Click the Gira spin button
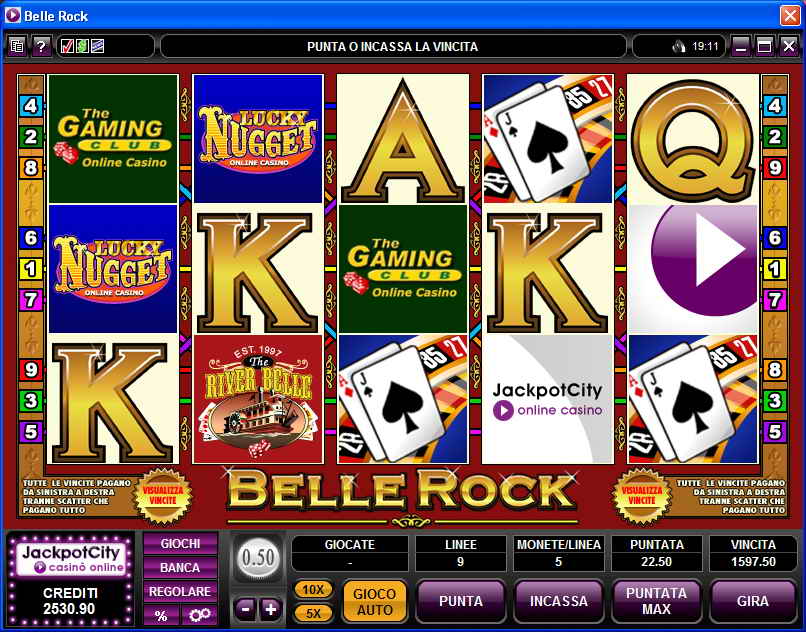 click(753, 601)
